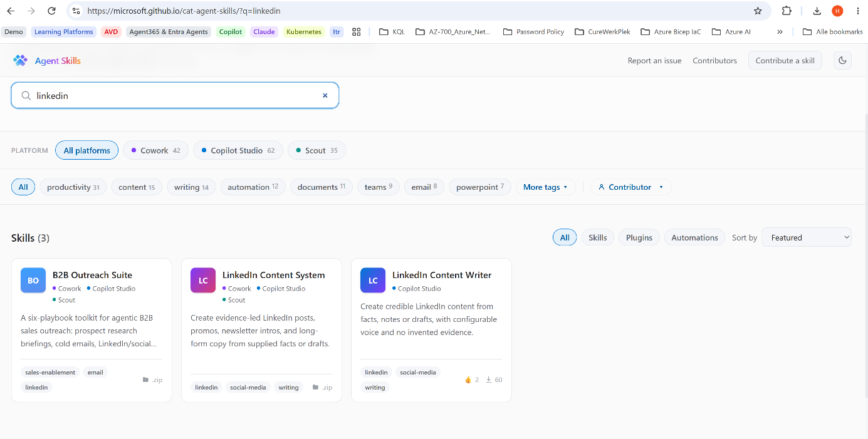Open the Learning Platforms bookmark
Image resolution: width=868 pixels, height=439 pixels.
click(63, 32)
